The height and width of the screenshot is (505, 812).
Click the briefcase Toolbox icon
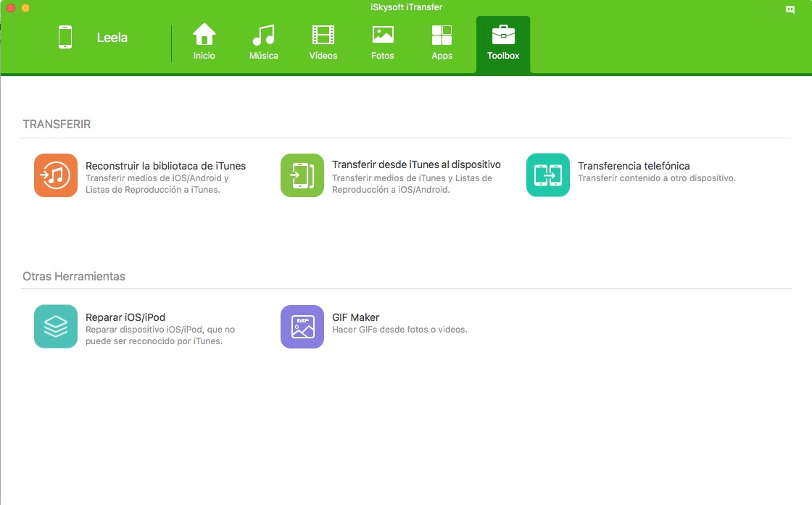click(503, 35)
